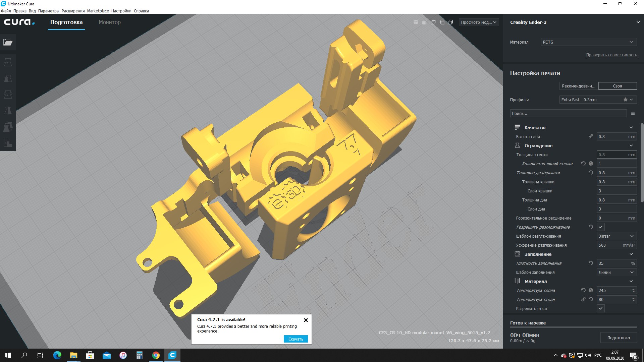
Task: Revert Толщина дна/крышки to default
Action: tap(591, 173)
